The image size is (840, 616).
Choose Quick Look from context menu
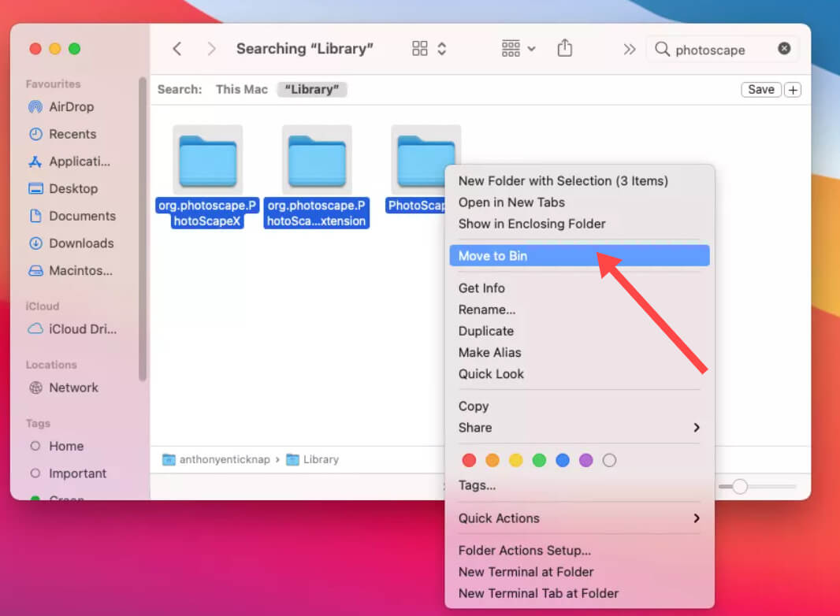(580, 373)
